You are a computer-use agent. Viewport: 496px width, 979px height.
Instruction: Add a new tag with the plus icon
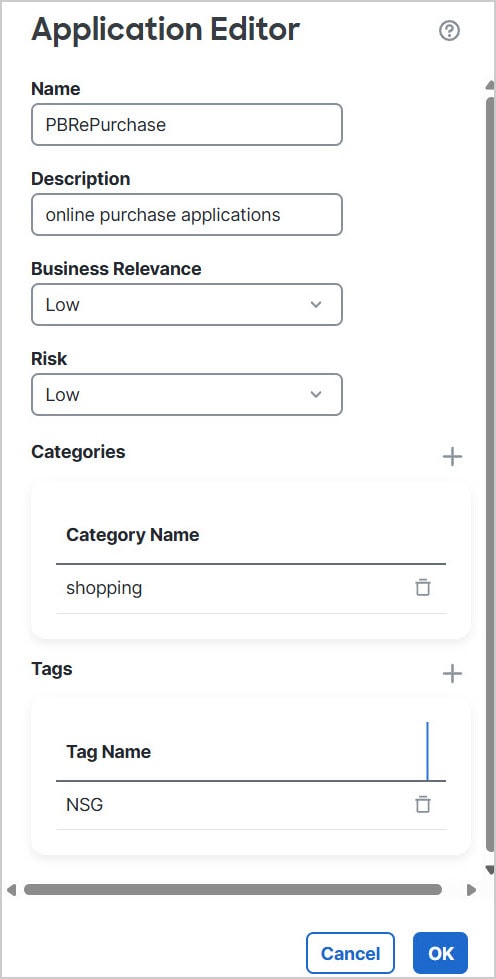[452, 674]
